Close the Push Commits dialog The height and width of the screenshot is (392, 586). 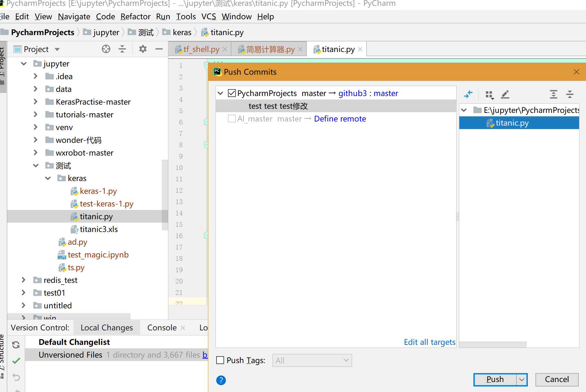[577, 72]
